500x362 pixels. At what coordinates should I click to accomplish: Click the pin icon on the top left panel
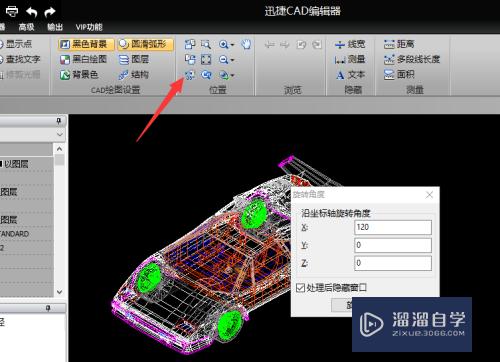pyautogui.click(x=59, y=121)
